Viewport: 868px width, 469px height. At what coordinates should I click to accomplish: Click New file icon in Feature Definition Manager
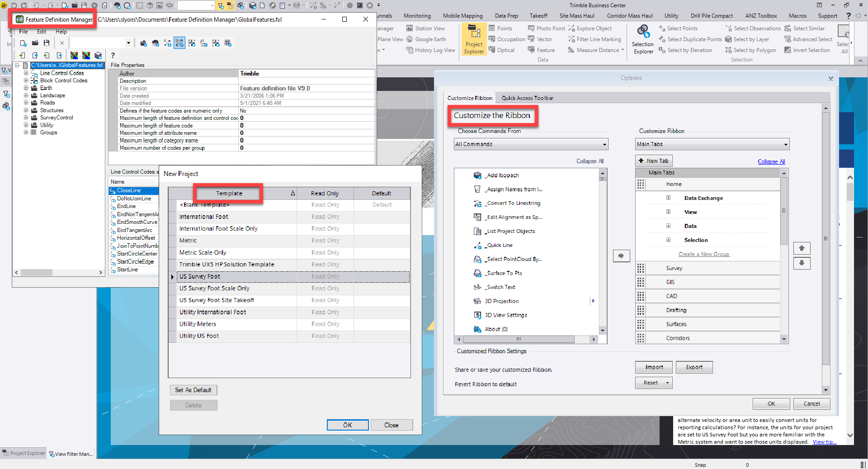23,43
